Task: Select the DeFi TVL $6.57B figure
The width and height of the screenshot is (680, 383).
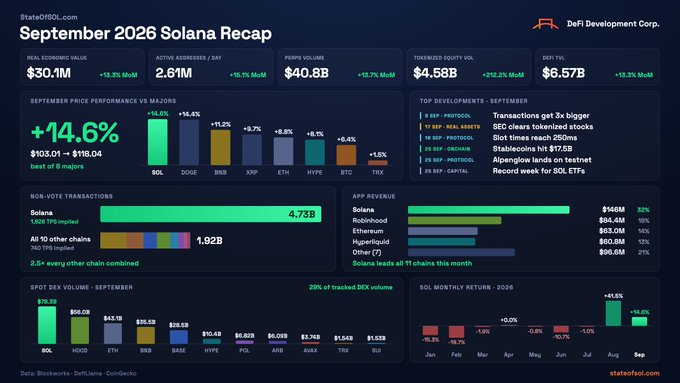Action: pyautogui.click(x=563, y=73)
